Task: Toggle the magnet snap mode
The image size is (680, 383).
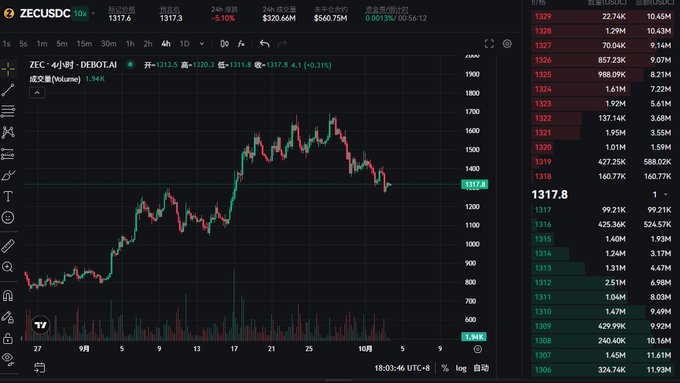Action: pyautogui.click(x=8, y=295)
